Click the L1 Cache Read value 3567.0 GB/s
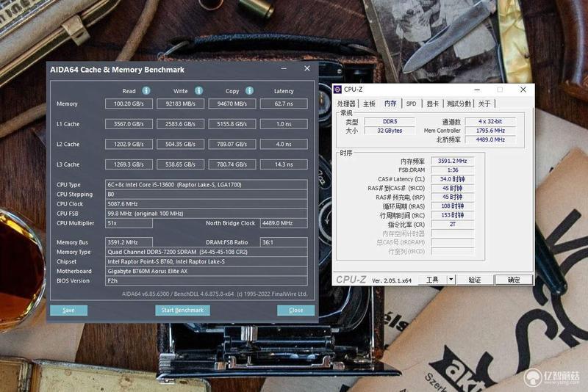The height and width of the screenshot is (392, 588). (x=129, y=124)
